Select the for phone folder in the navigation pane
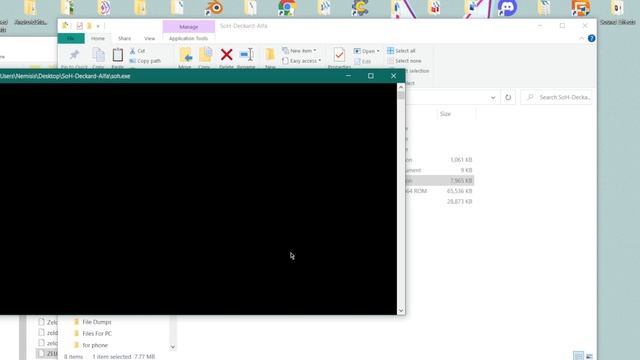640x360 pixels. tap(91, 345)
